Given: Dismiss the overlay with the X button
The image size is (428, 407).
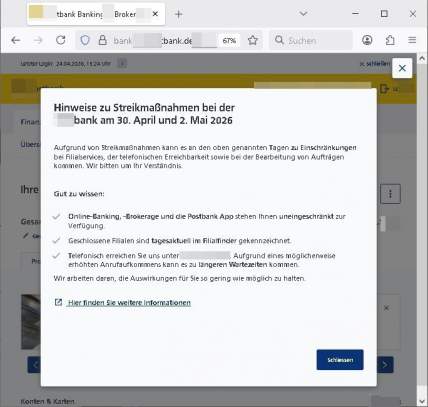Looking at the screenshot, I should [402, 68].
